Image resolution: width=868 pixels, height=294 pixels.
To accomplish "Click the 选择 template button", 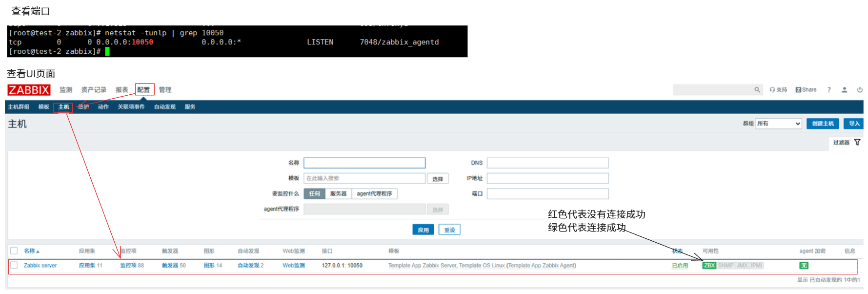I will click(438, 179).
